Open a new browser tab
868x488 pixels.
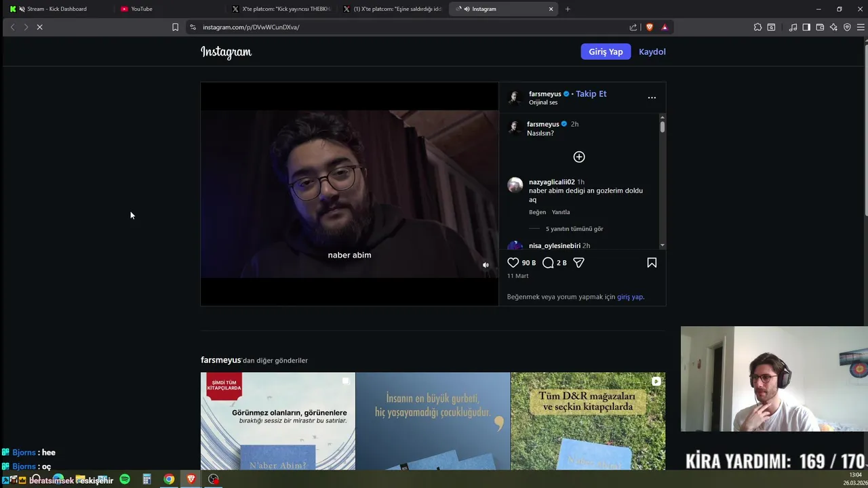point(568,9)
